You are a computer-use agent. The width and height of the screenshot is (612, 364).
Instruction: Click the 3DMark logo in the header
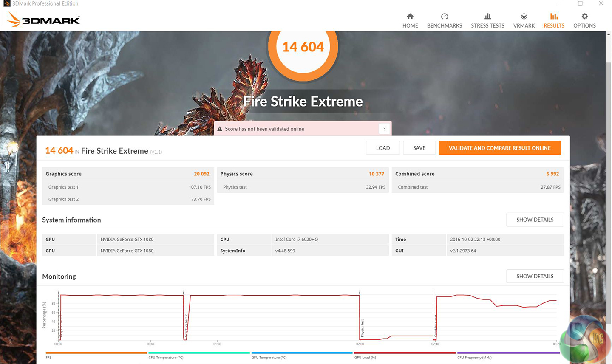coord(44,20)
